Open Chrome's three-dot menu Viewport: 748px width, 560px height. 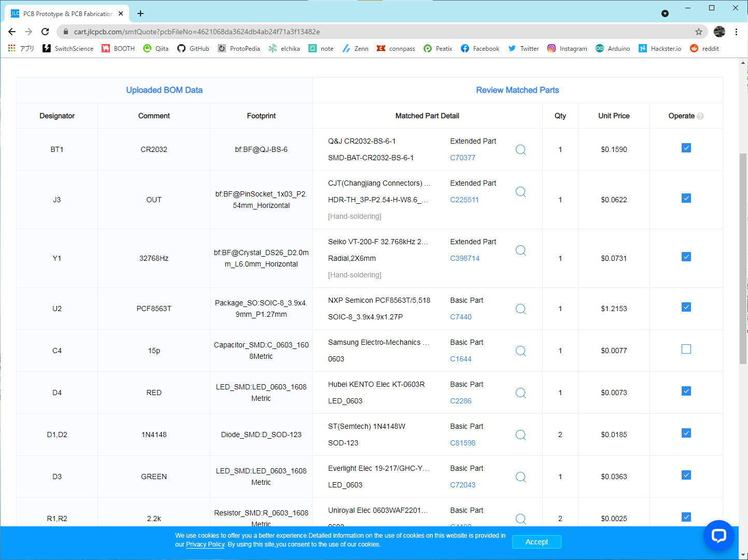(736, 32)
